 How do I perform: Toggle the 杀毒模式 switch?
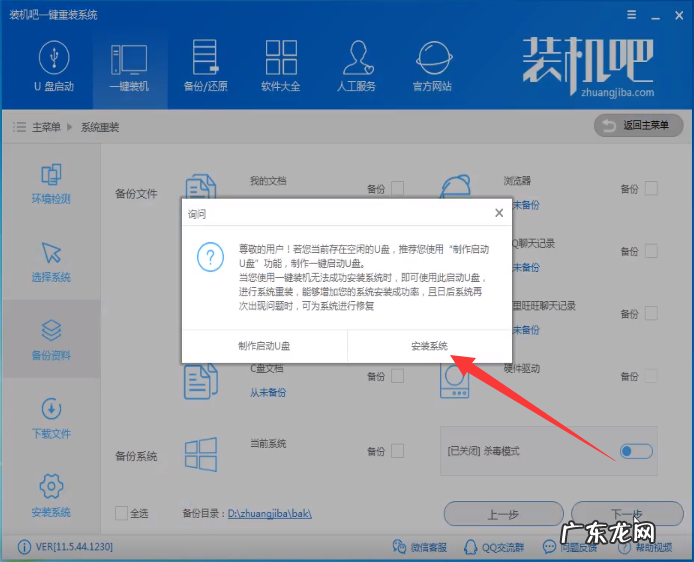(636, 451)
